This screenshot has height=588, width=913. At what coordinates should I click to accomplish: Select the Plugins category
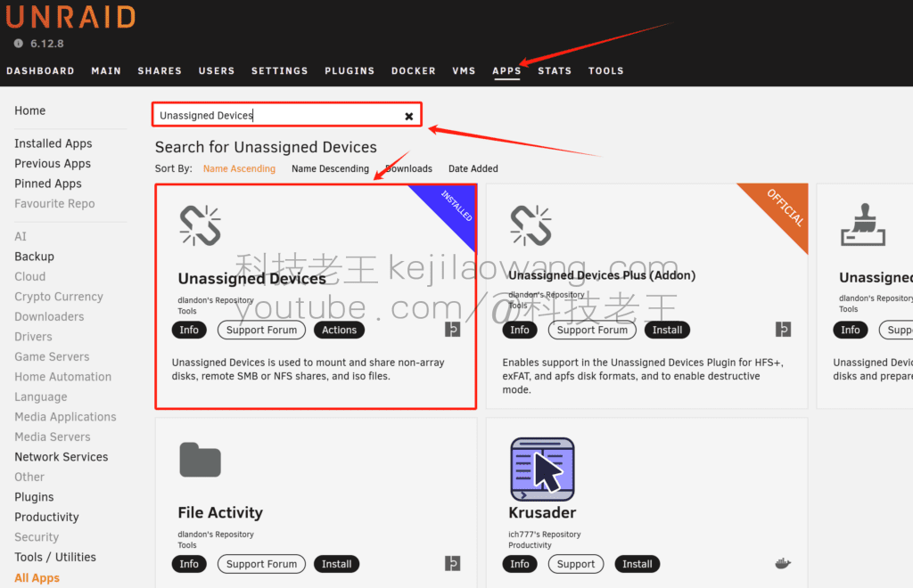tap(34, 497)
